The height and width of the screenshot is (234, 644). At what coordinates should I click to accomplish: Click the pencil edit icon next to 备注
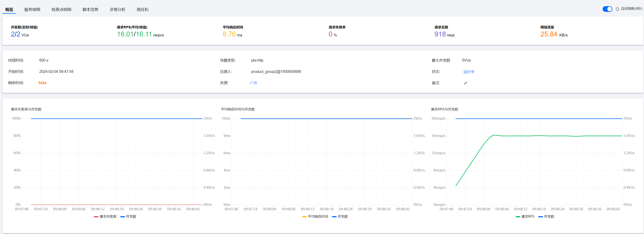pyautogui.click(x=465, y=83)
